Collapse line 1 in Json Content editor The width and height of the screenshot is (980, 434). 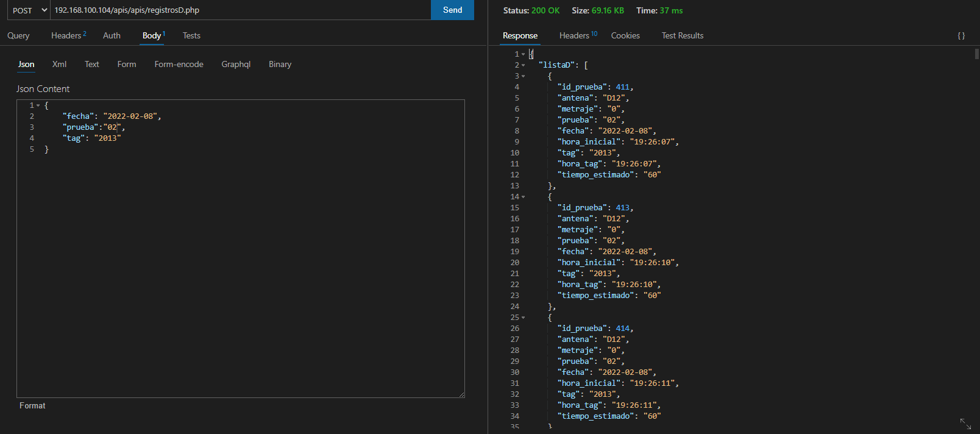pos(38,105)
